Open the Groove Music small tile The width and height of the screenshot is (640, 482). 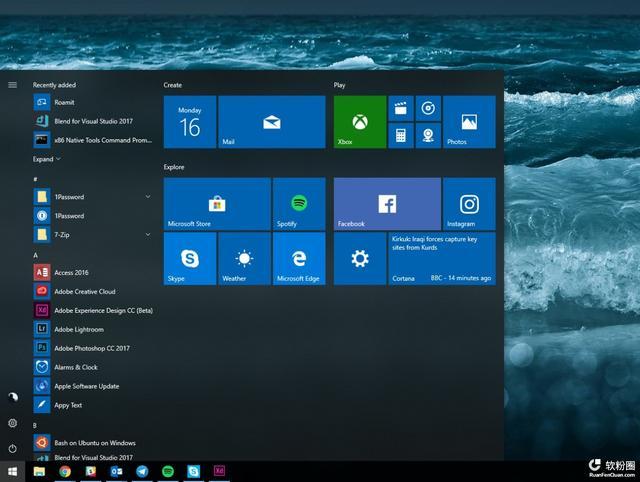point(428,108)
